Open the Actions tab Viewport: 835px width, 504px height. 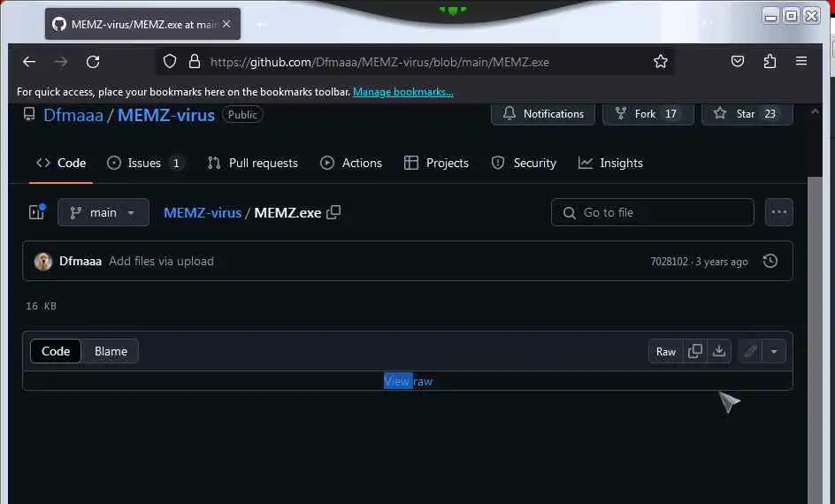(351, 163)
